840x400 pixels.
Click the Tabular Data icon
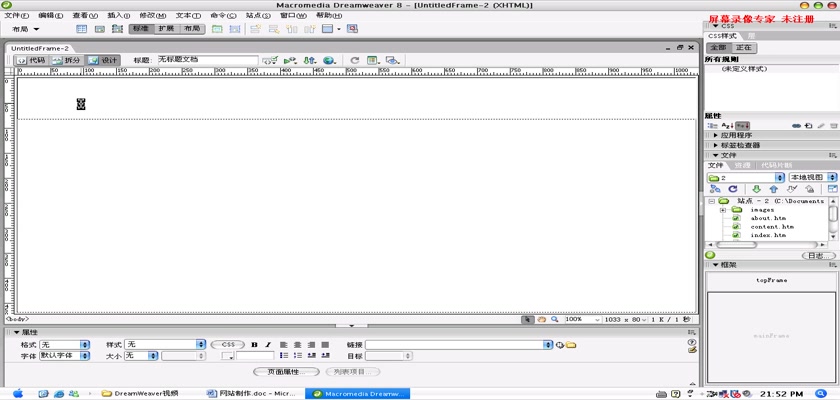coord(352,29)
